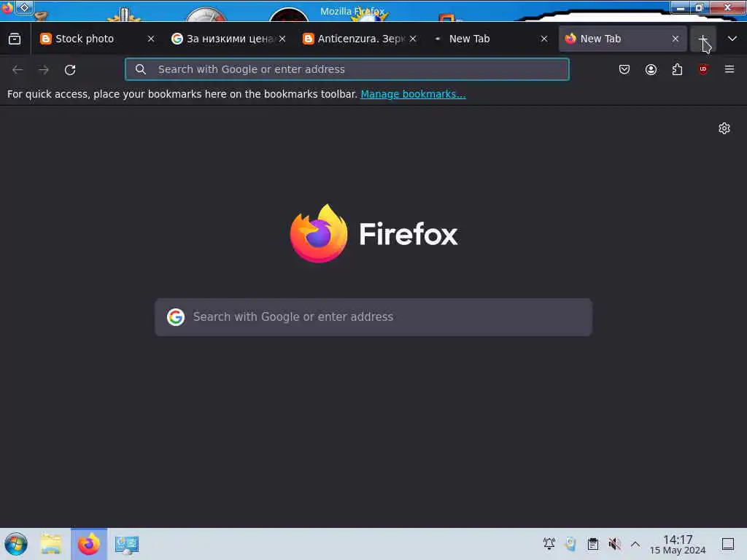This screenshot has width=747, height=560.
Task: Open the file manager taskbar icon
Action: (x=51, y=544)
